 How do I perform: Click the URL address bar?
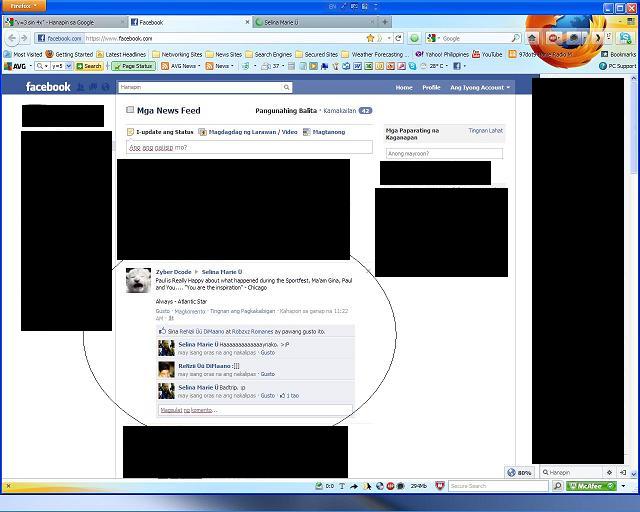click(222, 38)
